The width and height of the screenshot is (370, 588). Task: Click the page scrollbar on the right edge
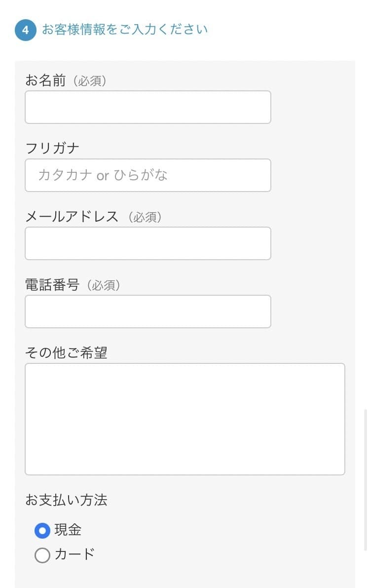(x=365, y=479)
